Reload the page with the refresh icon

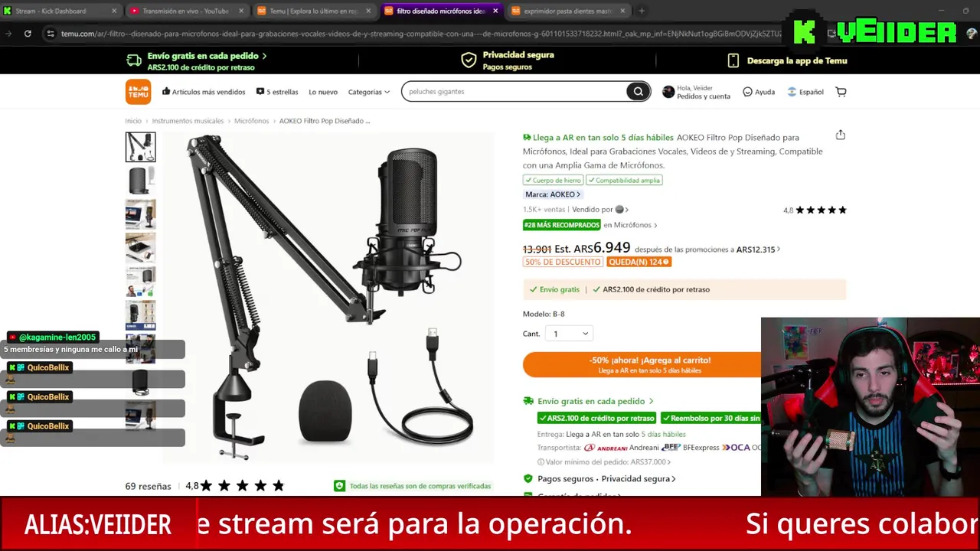pyautogui.click(x=28, y=34)
